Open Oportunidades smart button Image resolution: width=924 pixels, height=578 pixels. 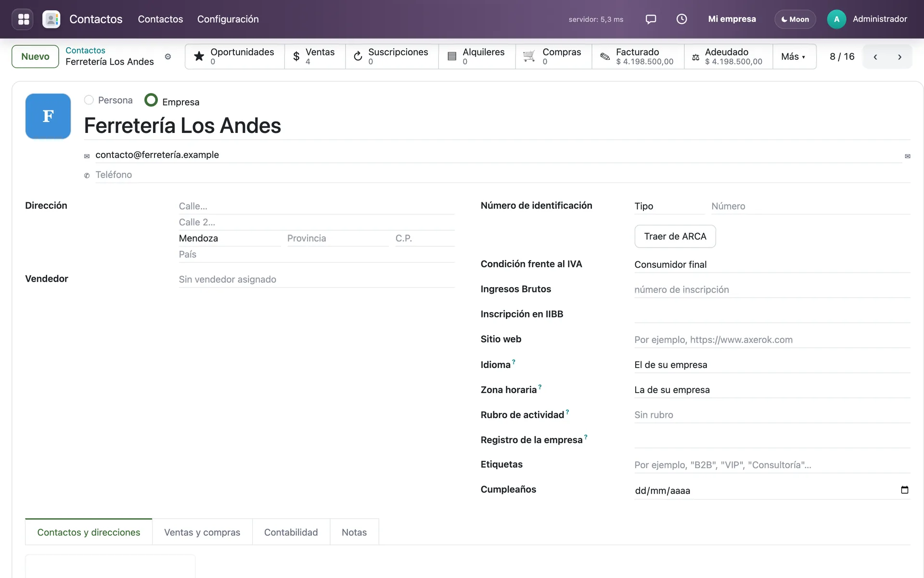click(234, 56)
